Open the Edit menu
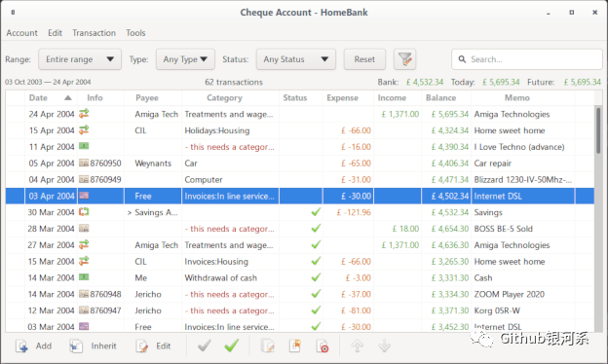Viewport: 608px width, 364px height. (x=56, y=33)
